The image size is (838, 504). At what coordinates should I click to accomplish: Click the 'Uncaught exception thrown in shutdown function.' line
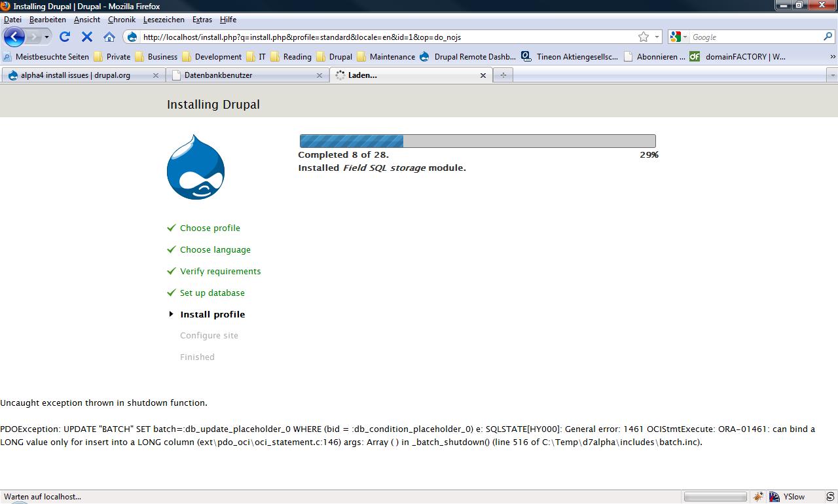pyautogui.click(x=103, y=403)
